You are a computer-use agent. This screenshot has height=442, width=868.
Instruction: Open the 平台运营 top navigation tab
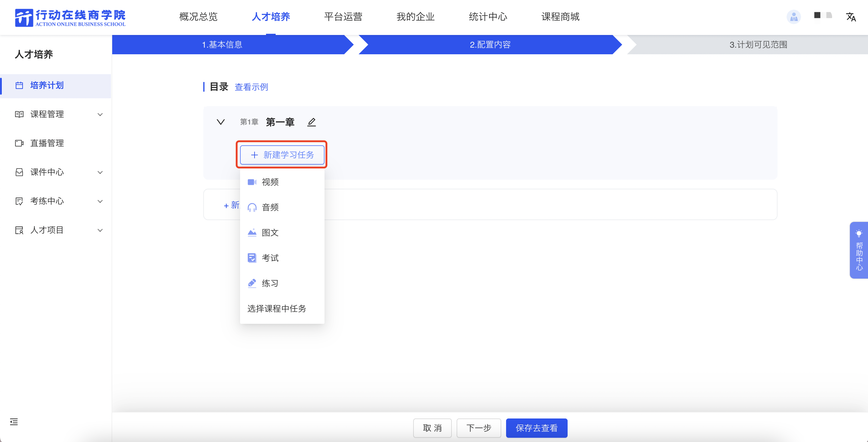pos(343,17)
